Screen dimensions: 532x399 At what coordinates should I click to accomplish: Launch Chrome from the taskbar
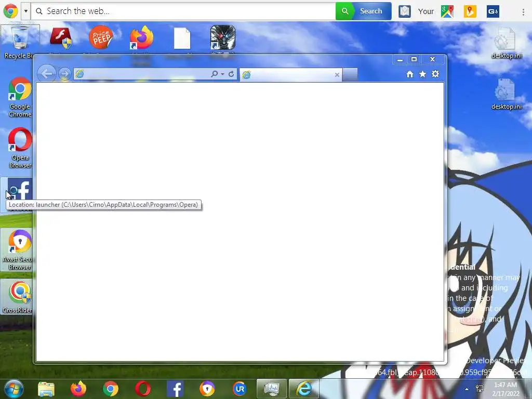tap(111, 389)
